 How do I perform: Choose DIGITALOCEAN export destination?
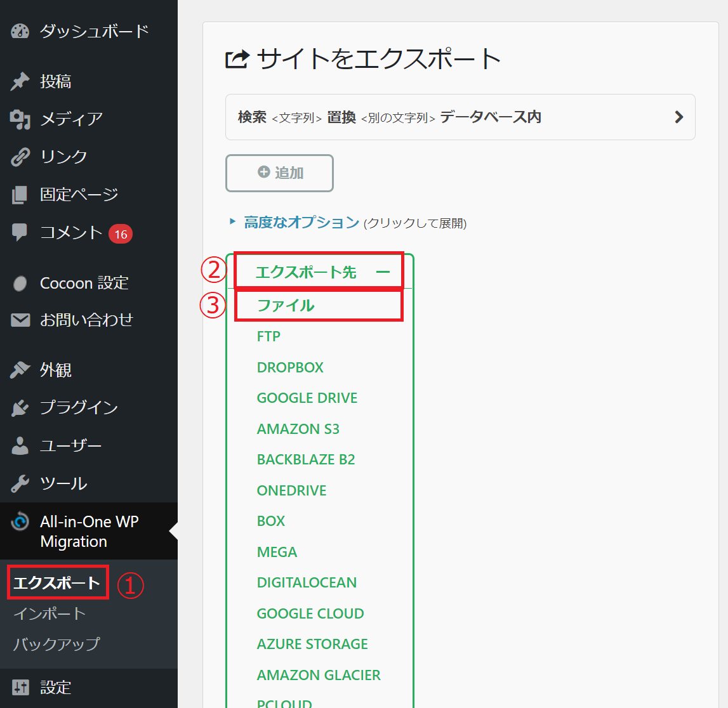(307, 583)
